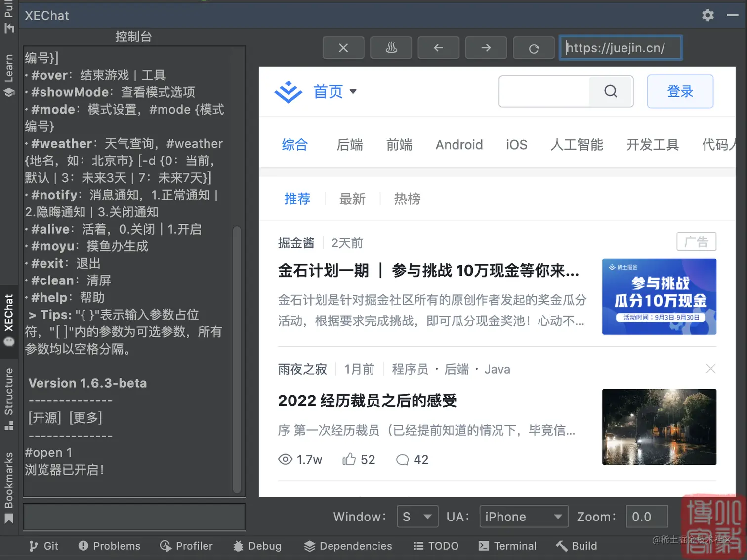Click the #weather command text in console
This screenshot has width=747, height=560.
(61, 144)
